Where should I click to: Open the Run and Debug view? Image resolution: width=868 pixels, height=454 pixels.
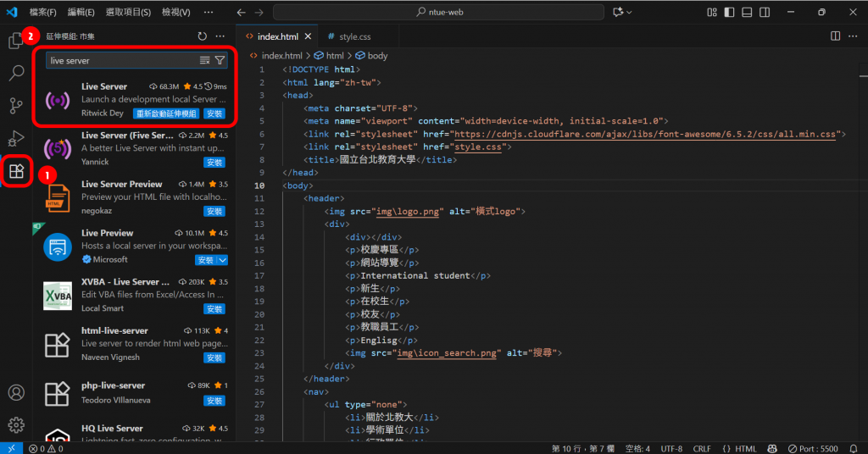coord(16,138)
